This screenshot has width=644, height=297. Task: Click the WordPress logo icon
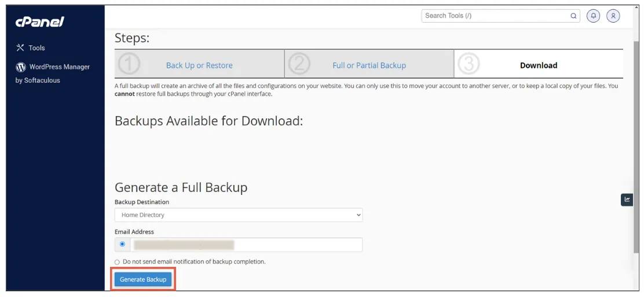(20, 67)
